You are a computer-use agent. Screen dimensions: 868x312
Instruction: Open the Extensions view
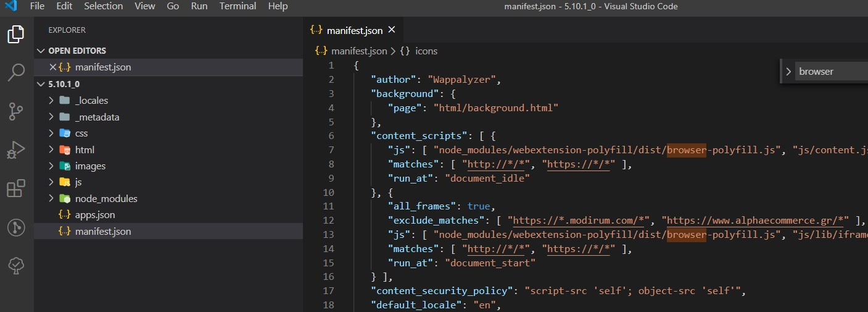pos(16,188)
